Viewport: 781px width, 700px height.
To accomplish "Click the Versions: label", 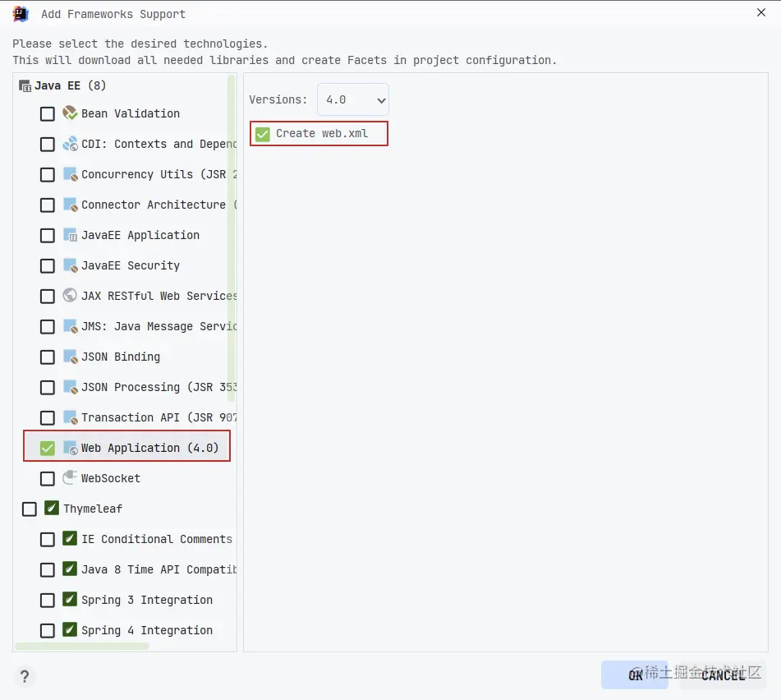I will pyautogui.click(x=278, y=99).
